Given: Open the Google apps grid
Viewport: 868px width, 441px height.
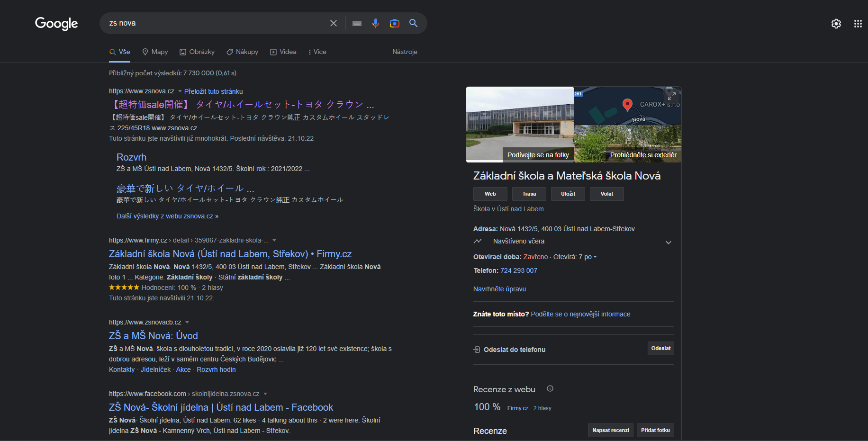Looking at the screenshot, I should pyautogui.click(x=858, y=24).
